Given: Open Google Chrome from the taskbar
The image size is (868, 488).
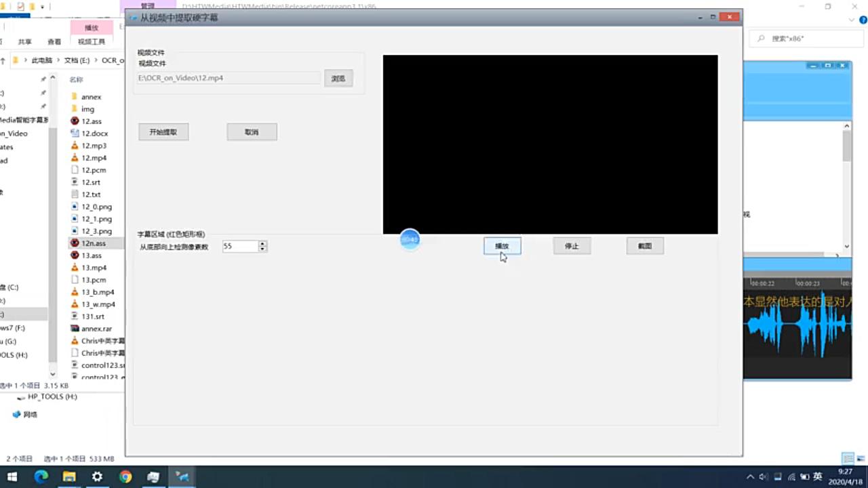Looking at the screenshot, I should coord(125,477).
